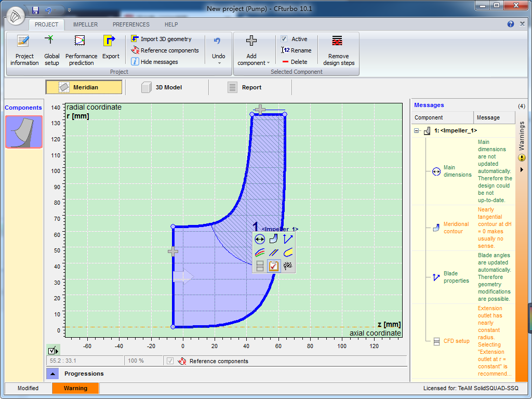This screenshot has width=532, height=399.
Task: Open Blade profiles from the popup toolbar
Action: point(273,252)
